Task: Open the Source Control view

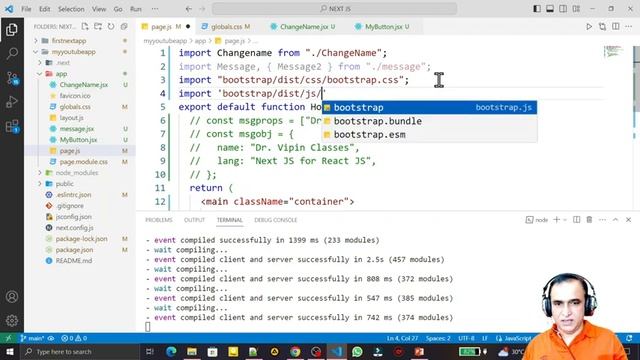Action: click(x=12, y=78)
